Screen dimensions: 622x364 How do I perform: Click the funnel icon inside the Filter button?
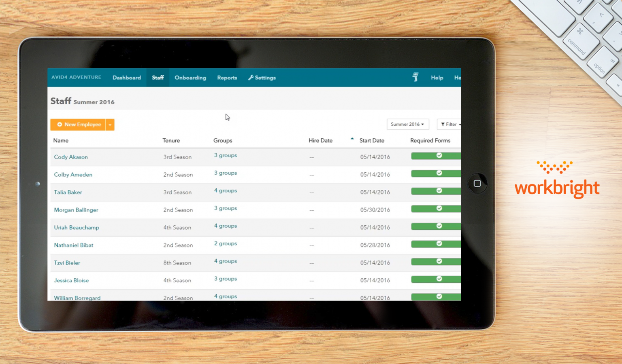click(x=443, y=124)
